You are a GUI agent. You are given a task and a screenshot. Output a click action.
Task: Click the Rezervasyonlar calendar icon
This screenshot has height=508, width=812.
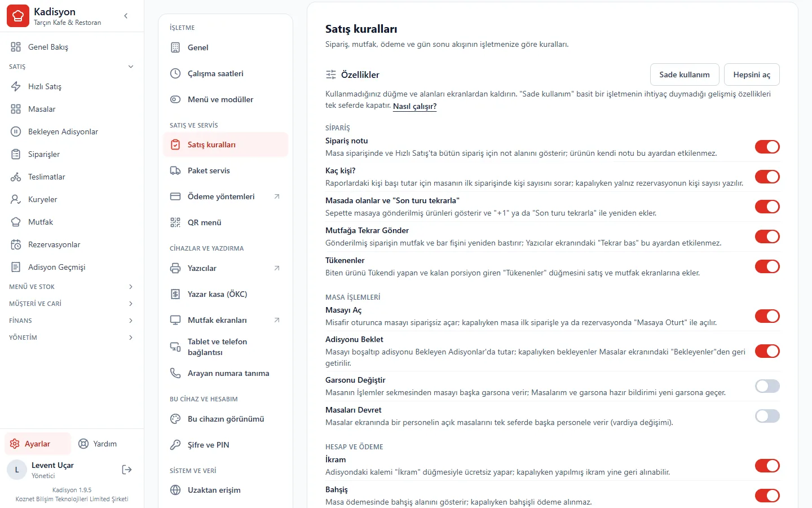click(x=16, y=244)
